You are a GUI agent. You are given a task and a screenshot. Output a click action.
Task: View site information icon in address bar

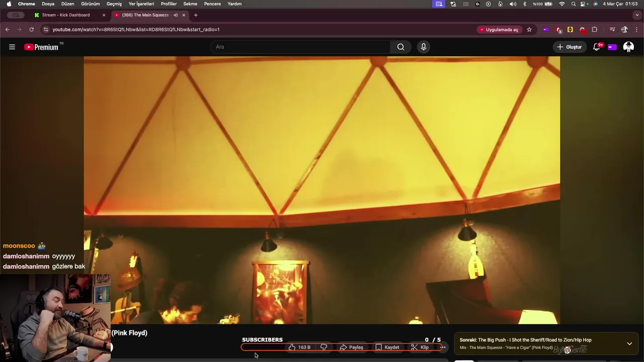point(46,30)
